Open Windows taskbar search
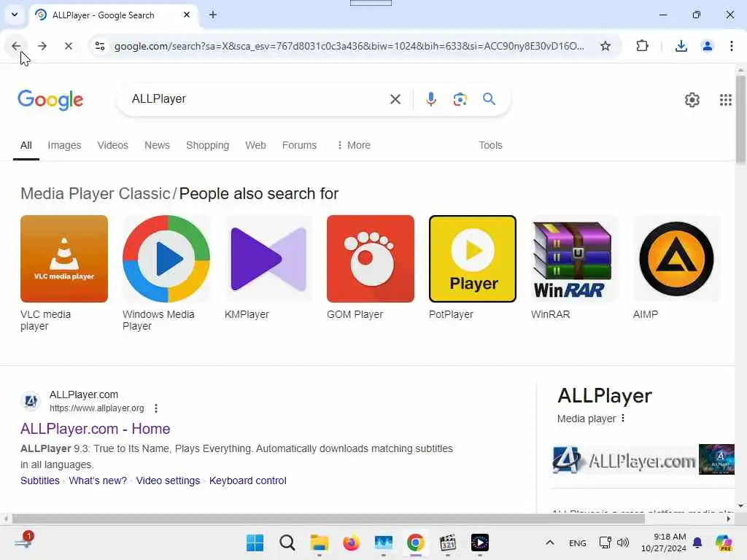The width and height of the screenshot is (747, 560). point(287,542)
